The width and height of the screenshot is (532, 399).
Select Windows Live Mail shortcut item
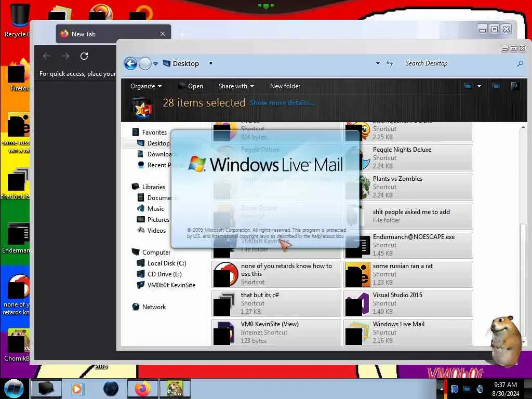[408, 332]
